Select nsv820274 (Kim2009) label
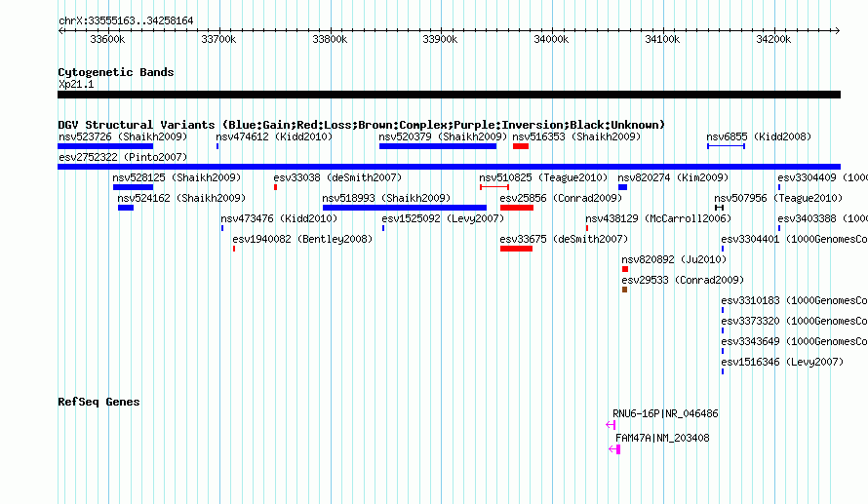 673,177
